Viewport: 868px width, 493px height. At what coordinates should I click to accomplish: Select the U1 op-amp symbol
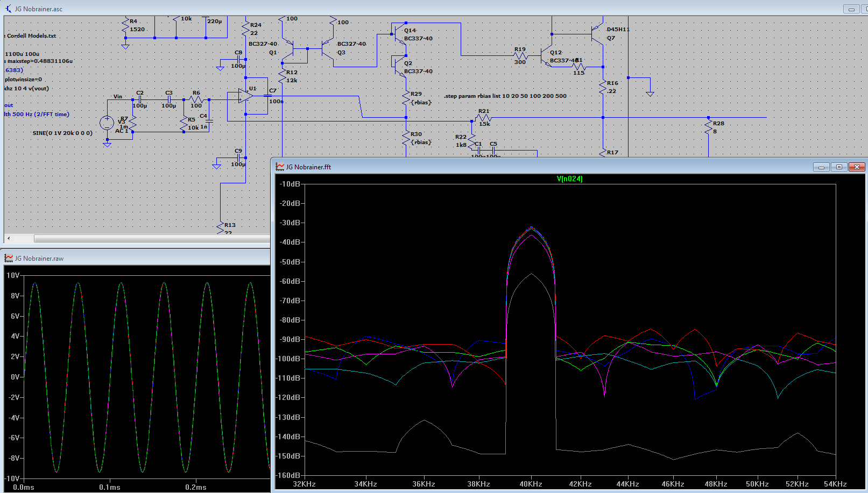click(246, 96)
